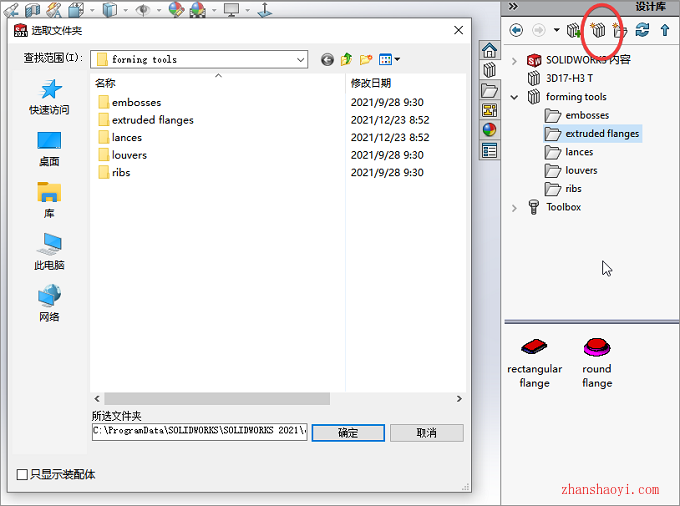Open the Display Style dropdown arrow

click(x=125, y=10)
